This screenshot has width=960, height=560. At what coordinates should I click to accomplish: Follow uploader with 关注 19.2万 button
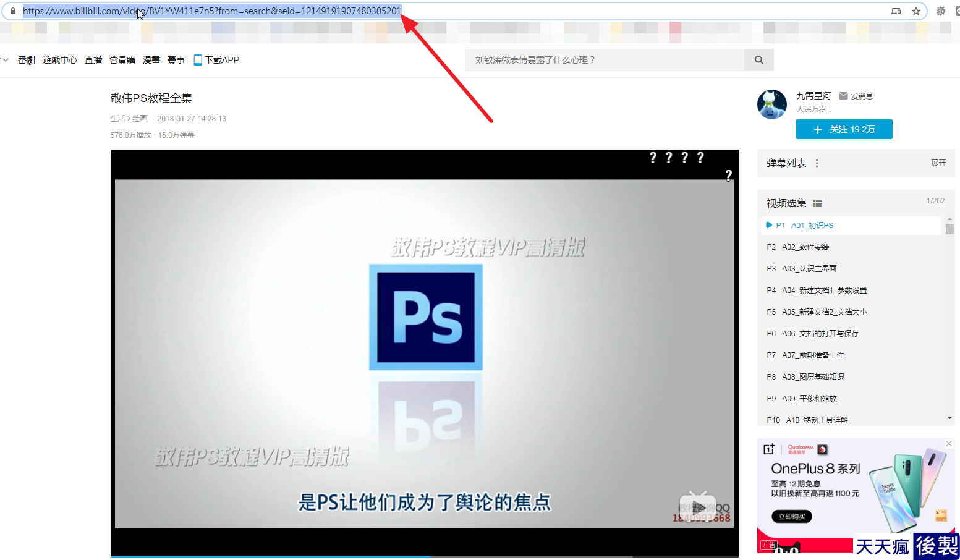(x=844, y=129)
